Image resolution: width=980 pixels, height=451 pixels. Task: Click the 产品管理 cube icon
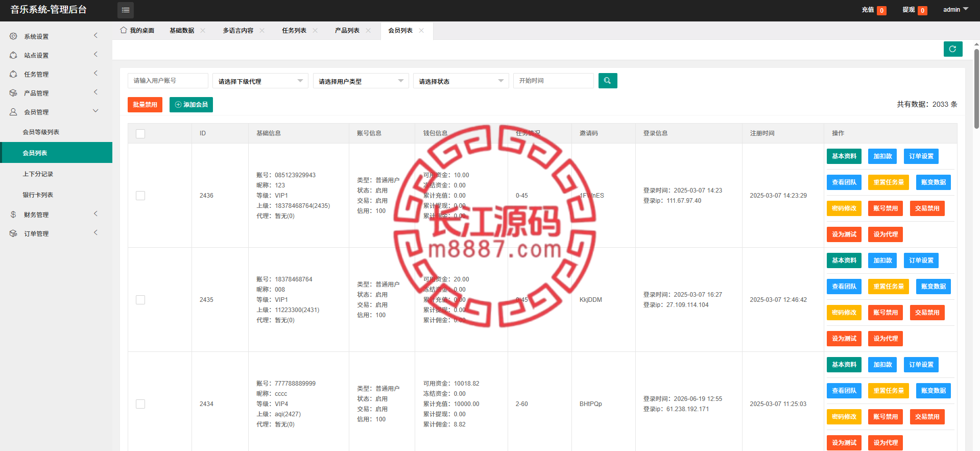(x=13, y=93)
